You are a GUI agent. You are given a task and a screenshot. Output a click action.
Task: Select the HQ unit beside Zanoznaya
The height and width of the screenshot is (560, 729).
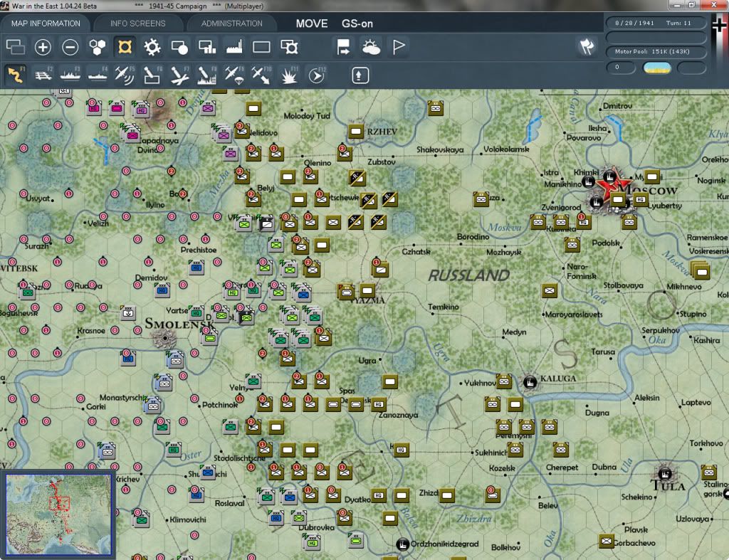(x=379, y=405)
